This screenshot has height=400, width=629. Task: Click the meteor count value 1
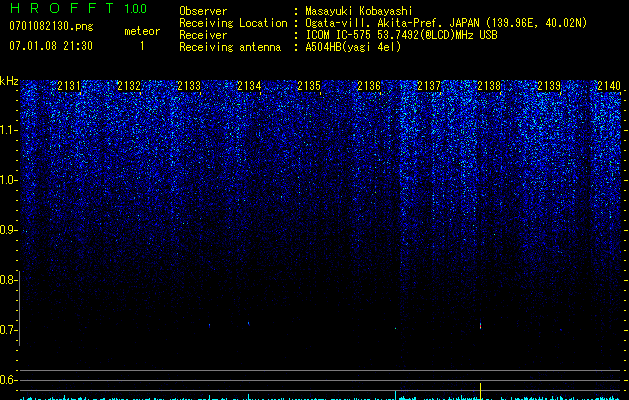142,46
